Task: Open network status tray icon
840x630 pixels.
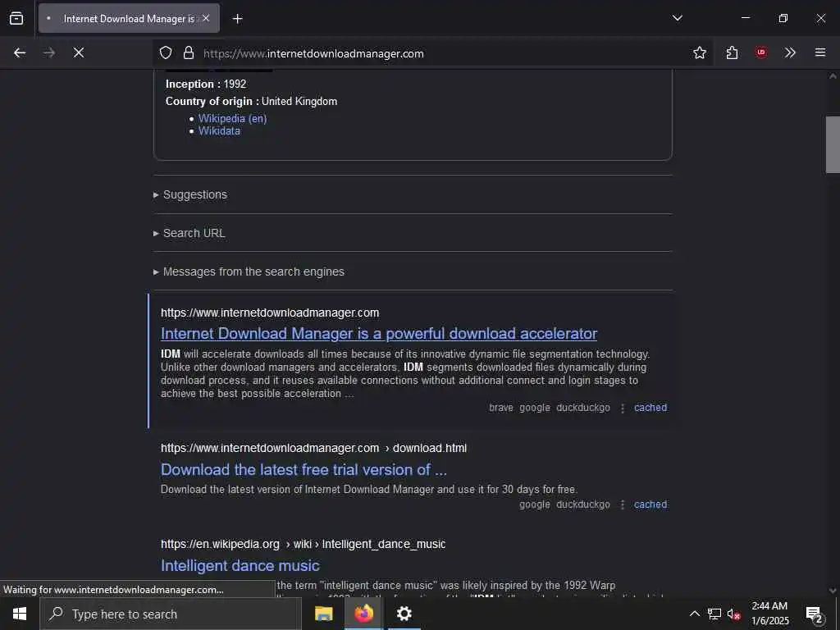Action: (714, 614)
